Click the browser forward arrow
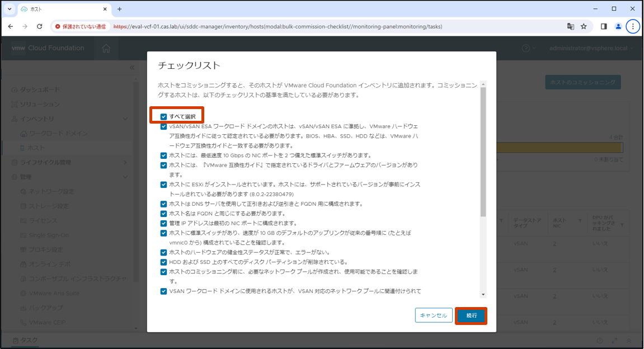644x349 pixels. [x=25, y=26]
